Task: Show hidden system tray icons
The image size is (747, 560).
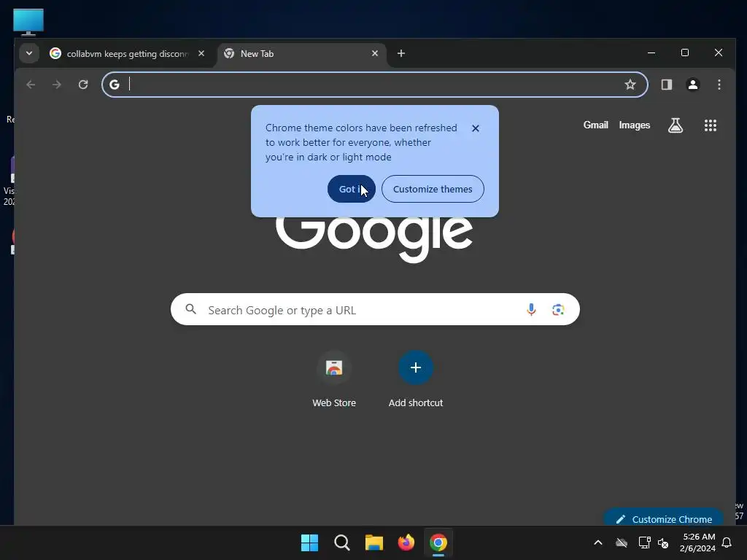Action: point(598,542)
